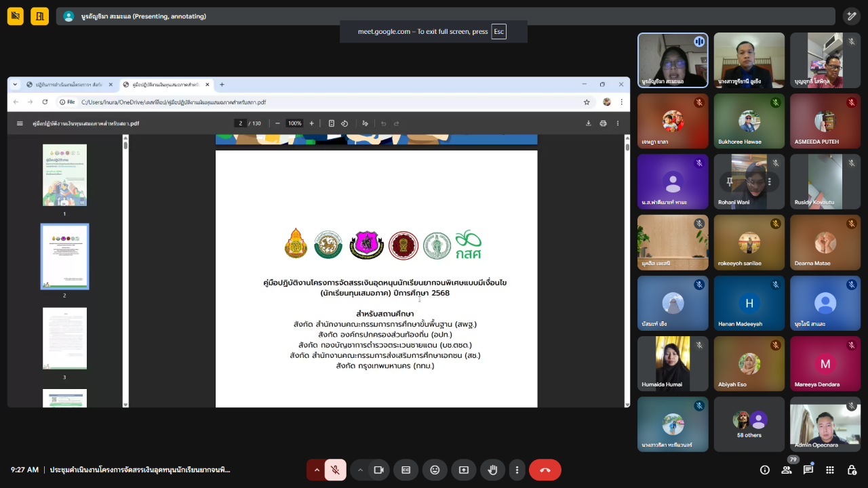Viewport: 868px width, 488px height.
Task: Click the yellow layout icon at top left
Action: (x=39, y=16)
